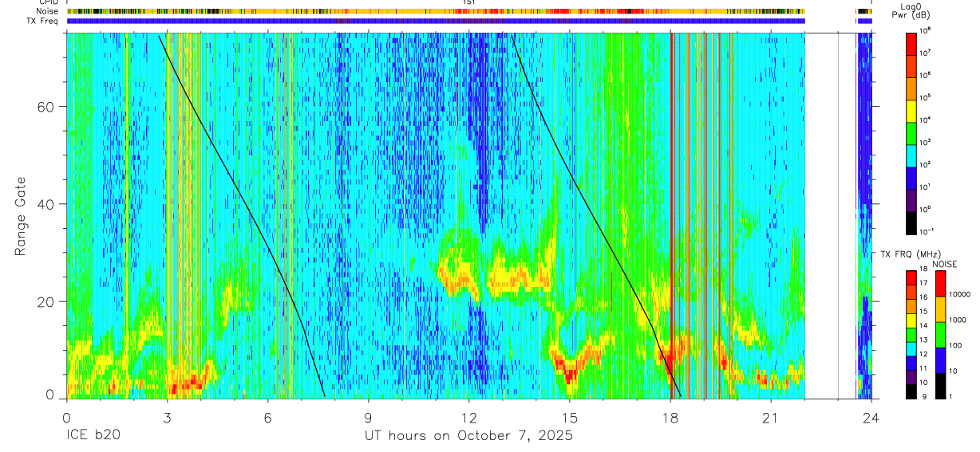Pick the red 17–18 MHz band in TX FRQ colorbar

pos(911,277)
